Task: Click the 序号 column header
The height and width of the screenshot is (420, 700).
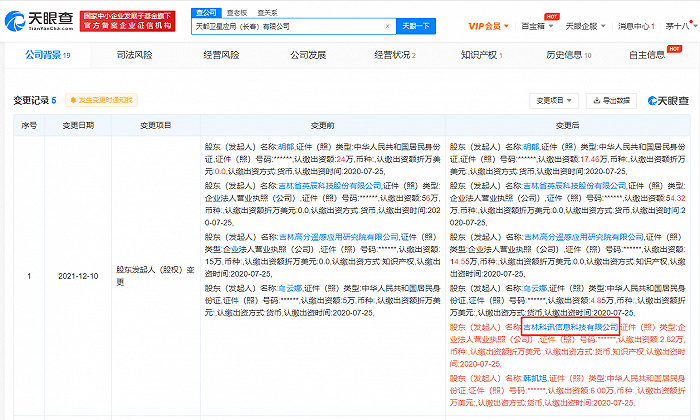Action: tap(29, 125)
